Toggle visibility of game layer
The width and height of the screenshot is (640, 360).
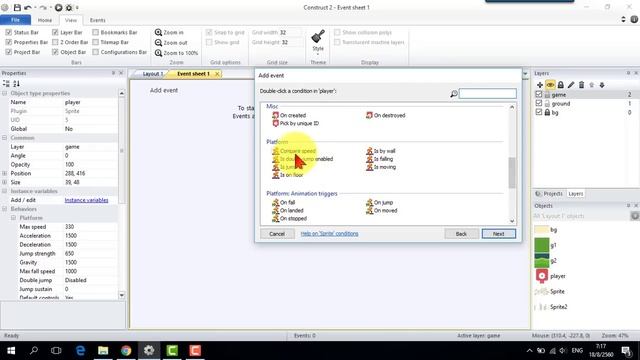click(539, 94)
